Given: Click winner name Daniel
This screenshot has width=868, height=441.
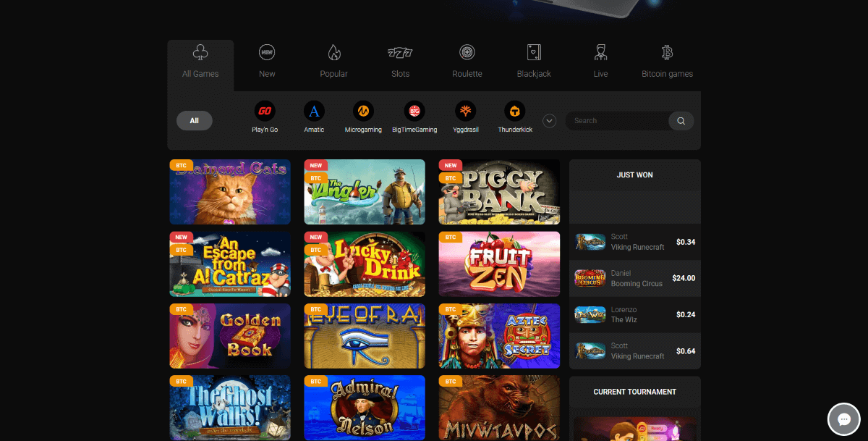Looking at the screenshot, I should point(621,273).
